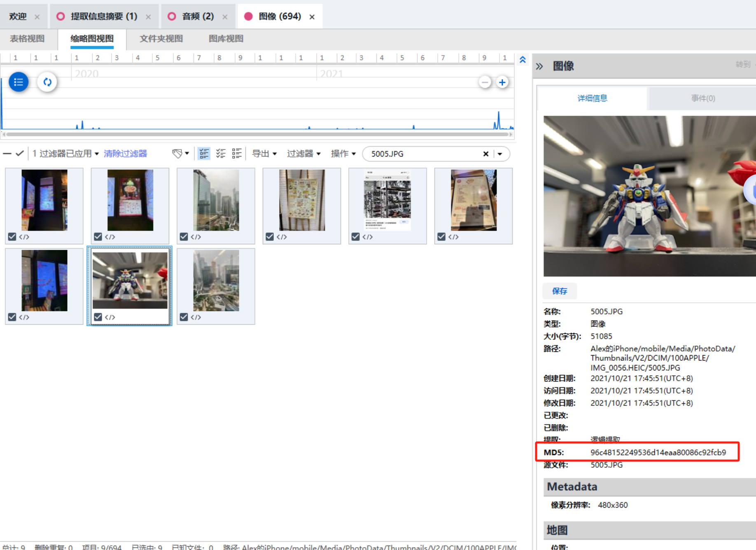Viewport: 756px width, 550px height.
Task: Click the tag icon in the toolbar
Action: [177, 154]
